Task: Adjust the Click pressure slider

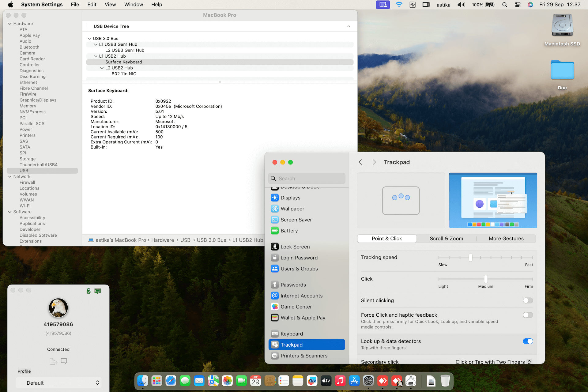Action: [x=485, y=279]
